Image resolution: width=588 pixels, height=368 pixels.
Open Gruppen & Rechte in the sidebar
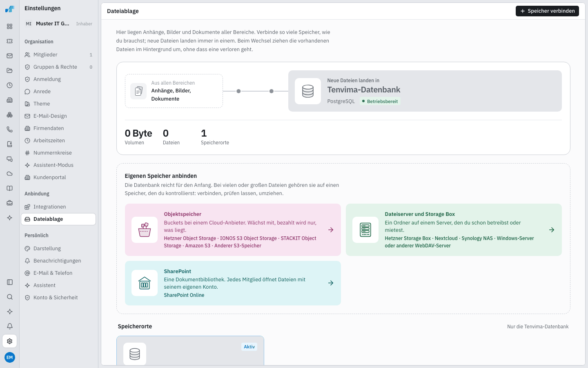(58, 67)
